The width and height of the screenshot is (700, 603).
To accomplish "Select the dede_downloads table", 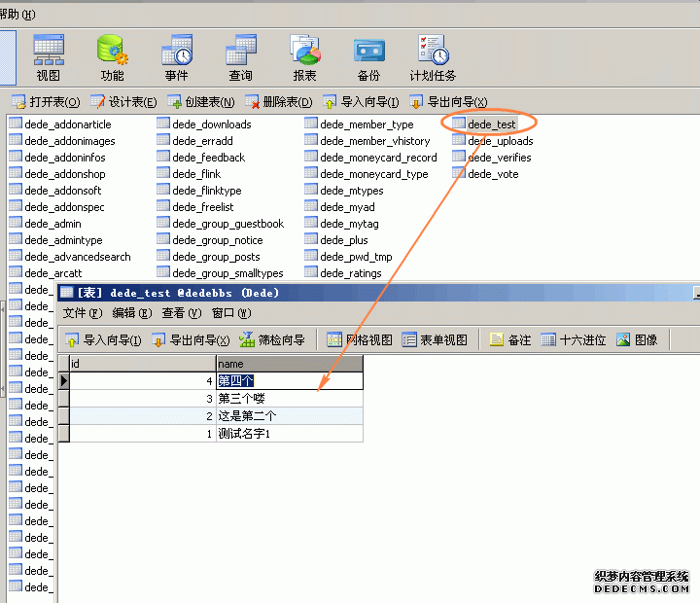I will (x=204, y=124).
